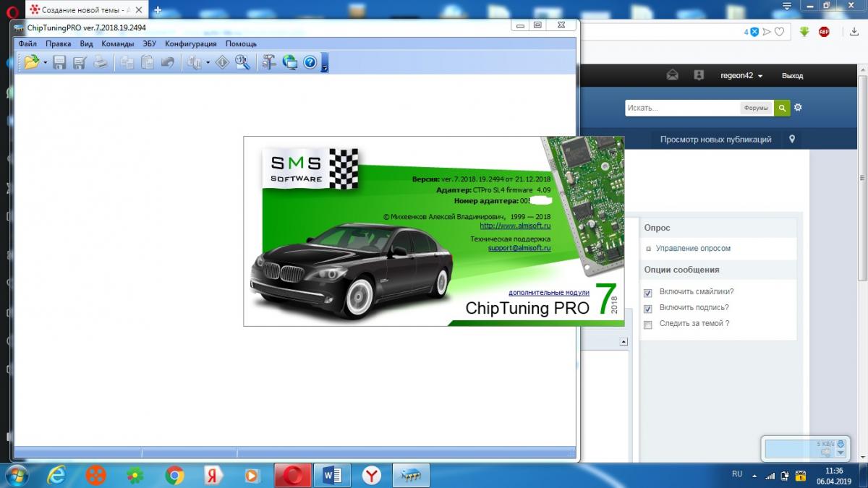
Task: Open the дополнительные модули link
Action: (549, 292)
